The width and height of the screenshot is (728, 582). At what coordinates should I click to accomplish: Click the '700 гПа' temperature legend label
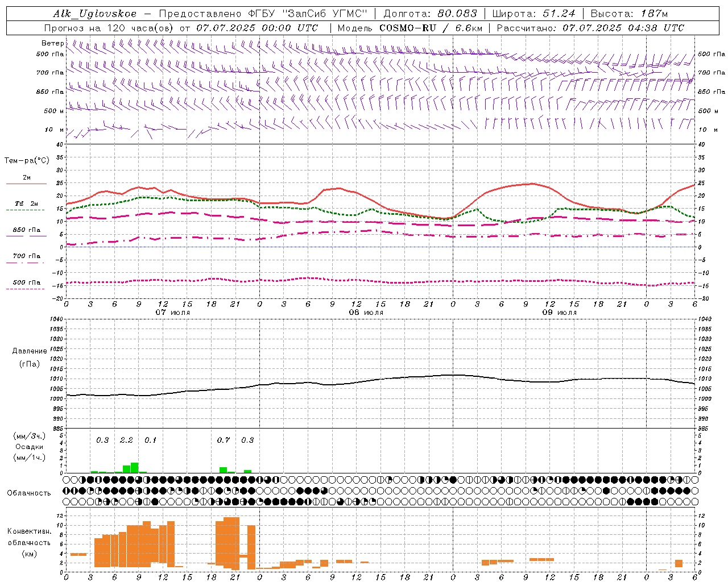pyautogui.click(x=27, y=256)
